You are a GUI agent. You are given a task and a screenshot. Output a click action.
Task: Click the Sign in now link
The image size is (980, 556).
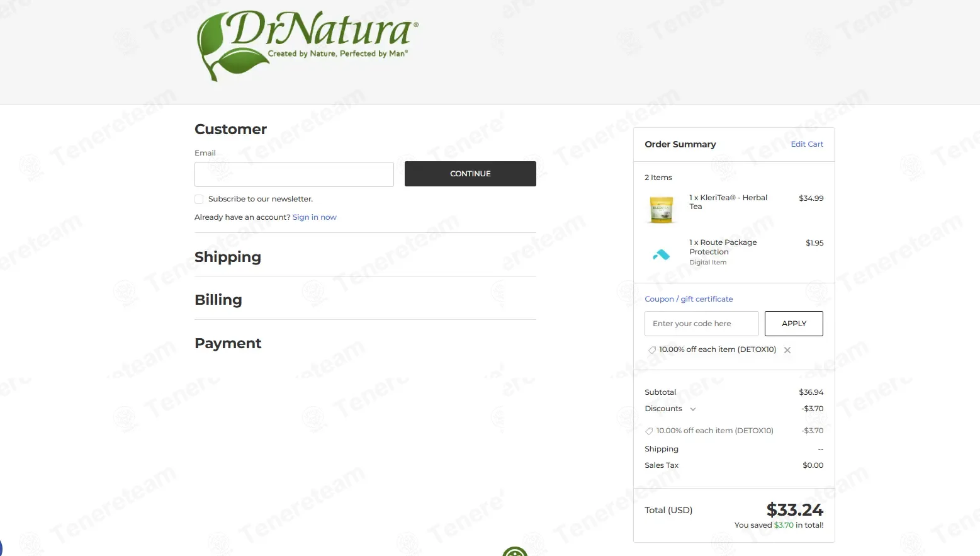[315, 217]
